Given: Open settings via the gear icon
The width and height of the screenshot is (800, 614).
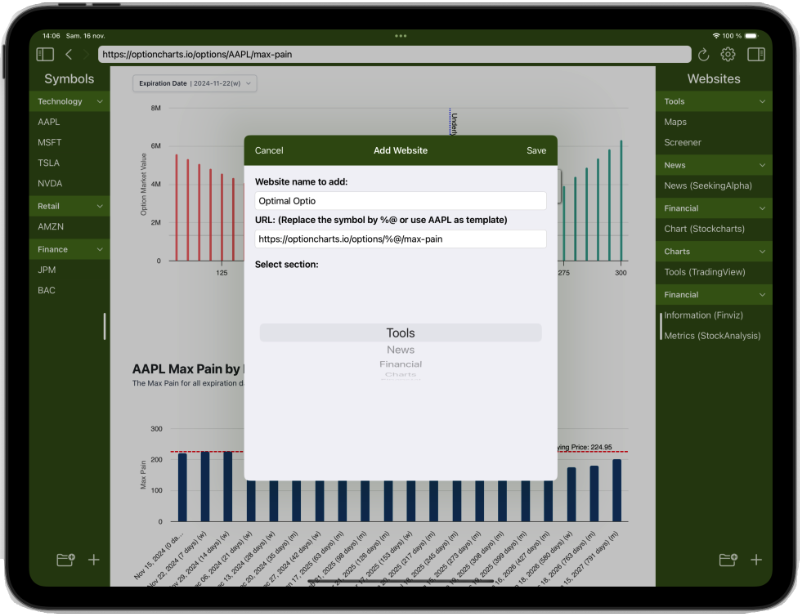Looking at the screenshot, I should 728,54.
